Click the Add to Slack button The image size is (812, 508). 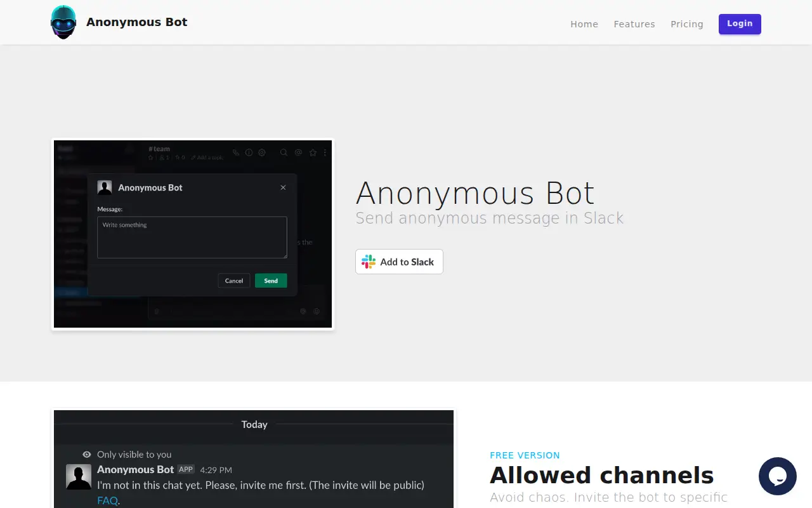(x=399, y=262)
